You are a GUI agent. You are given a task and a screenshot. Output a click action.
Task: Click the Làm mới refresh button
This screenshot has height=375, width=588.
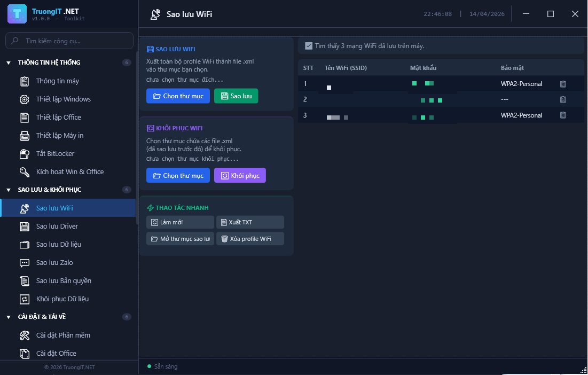point(180,222)
